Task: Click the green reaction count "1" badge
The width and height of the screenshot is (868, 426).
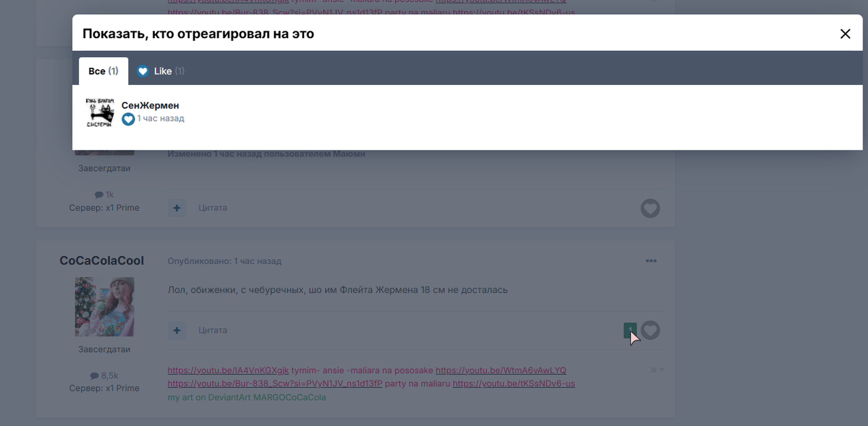Action: [x=630, y=330]
